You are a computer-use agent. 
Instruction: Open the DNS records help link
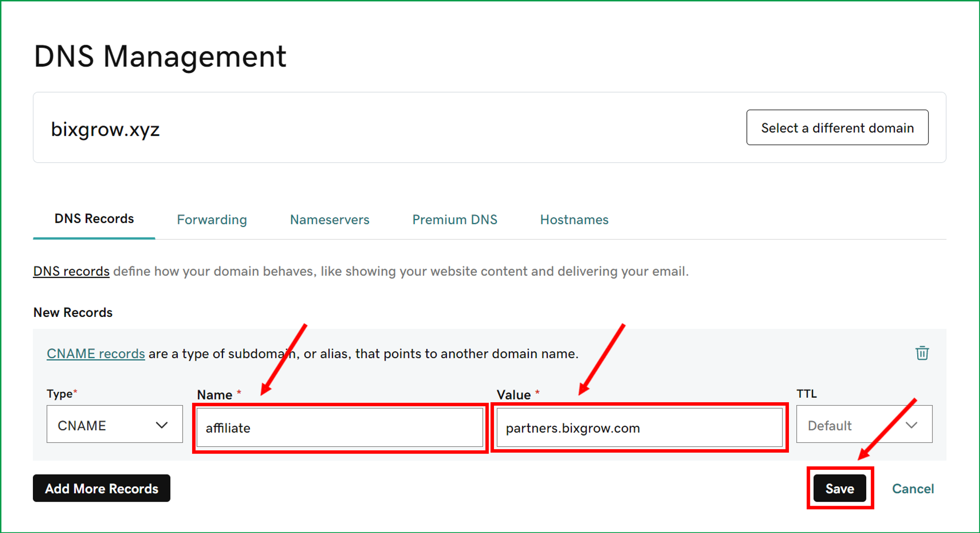click(71, 271)
